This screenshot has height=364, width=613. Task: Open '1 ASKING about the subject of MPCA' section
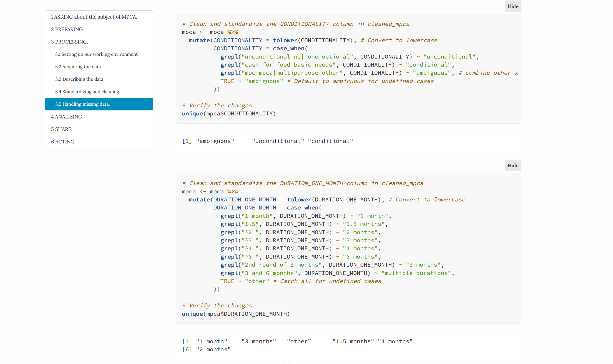click(x=99, y=17)
